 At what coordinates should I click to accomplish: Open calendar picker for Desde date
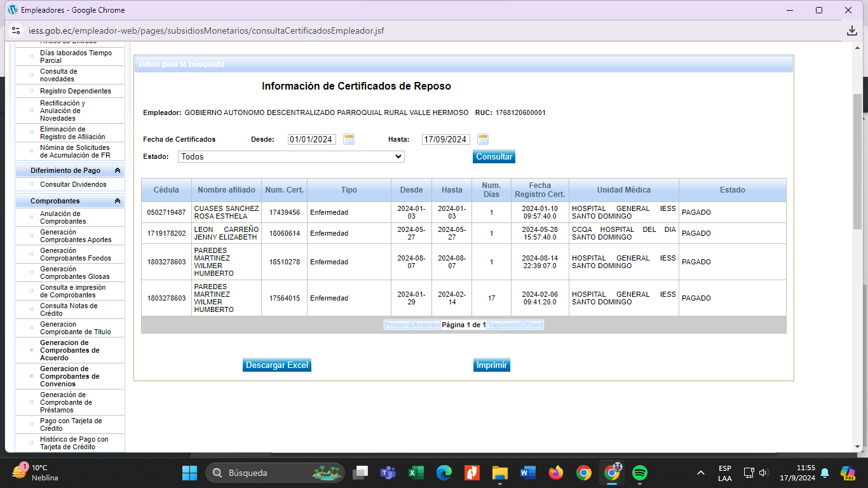click(x=348, y=139)
